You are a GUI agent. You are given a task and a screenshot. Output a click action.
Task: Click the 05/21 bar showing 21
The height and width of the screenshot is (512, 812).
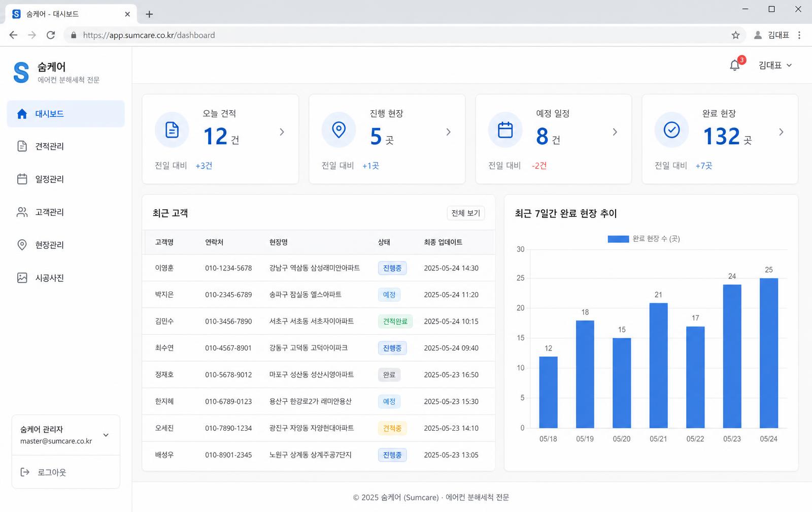click(659, 366)
